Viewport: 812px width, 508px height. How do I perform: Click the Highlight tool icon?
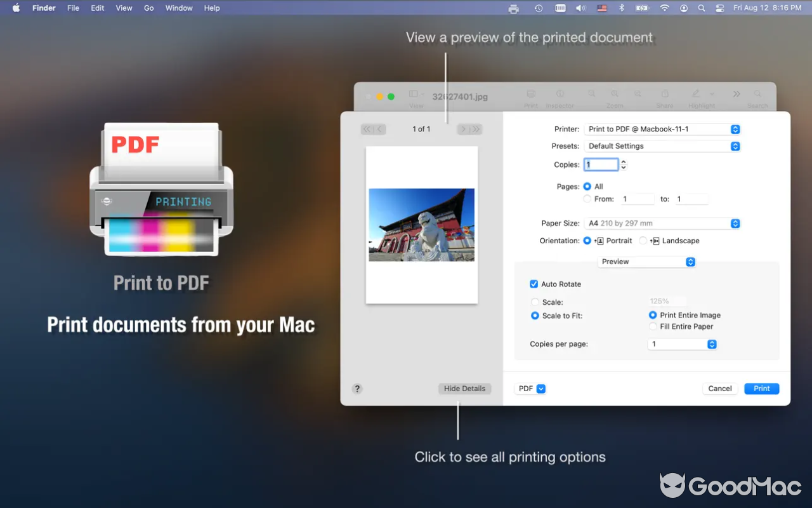click(695, 93)
